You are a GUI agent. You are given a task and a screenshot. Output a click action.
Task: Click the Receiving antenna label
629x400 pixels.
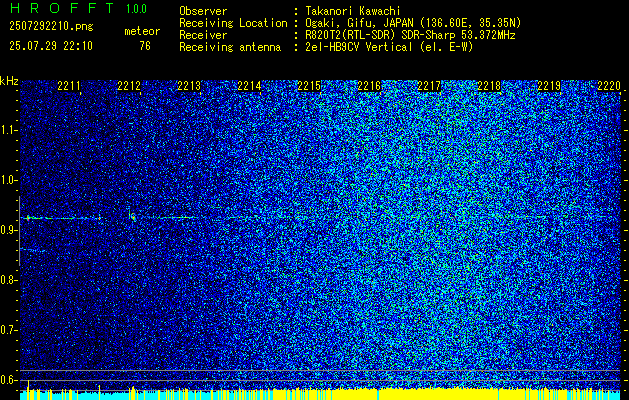tap(230, 47)
